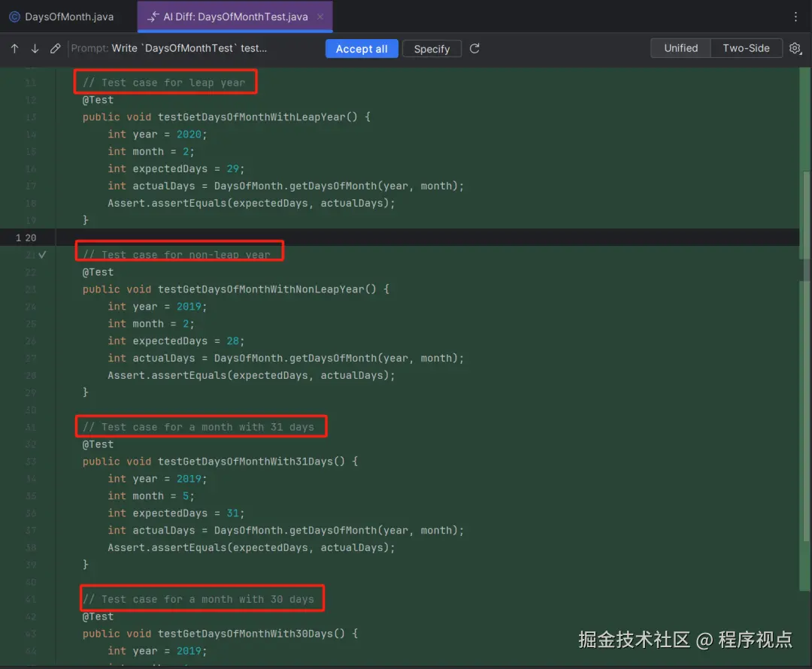Click the expectedDays value 31
Screen dimensions: 812x669
coord(232,513)
